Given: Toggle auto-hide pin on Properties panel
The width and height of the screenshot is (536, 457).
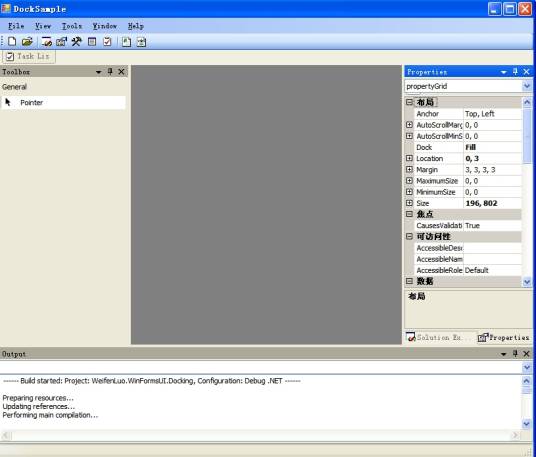Looking at the screenshot, I should (515, 71).
